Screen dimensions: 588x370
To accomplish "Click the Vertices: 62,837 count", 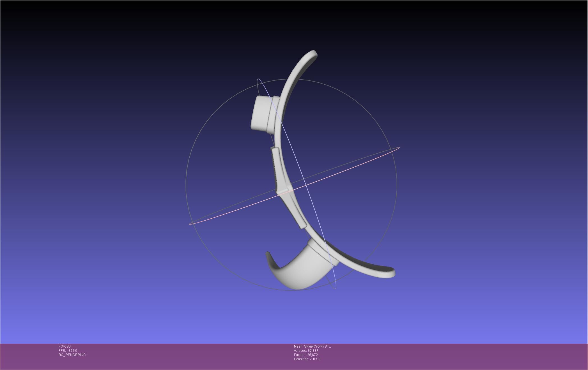I will point(306,351).
